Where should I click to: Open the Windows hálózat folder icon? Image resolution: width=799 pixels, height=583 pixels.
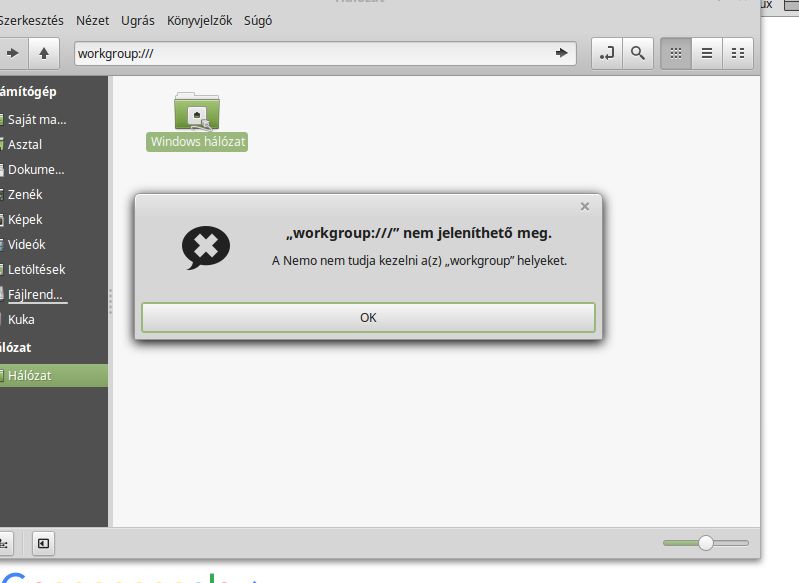pyautogui.click(x=197, y=111)
